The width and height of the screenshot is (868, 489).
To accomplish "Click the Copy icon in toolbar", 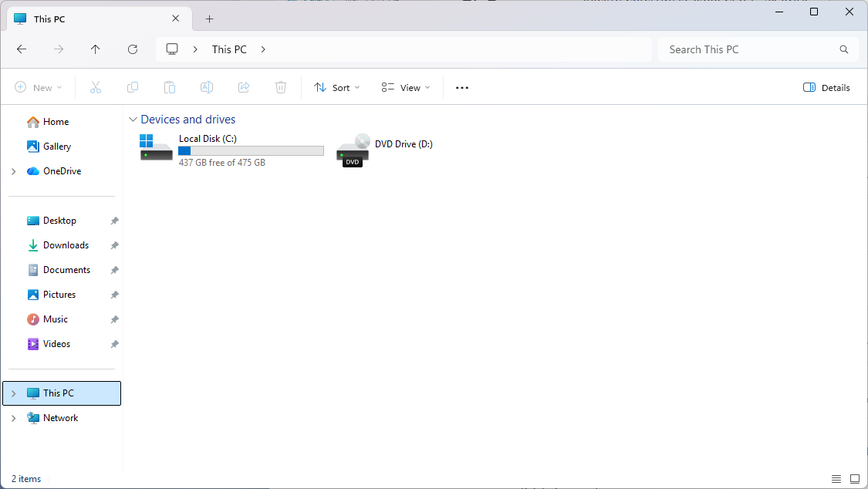I will click(x=133, y=88).
